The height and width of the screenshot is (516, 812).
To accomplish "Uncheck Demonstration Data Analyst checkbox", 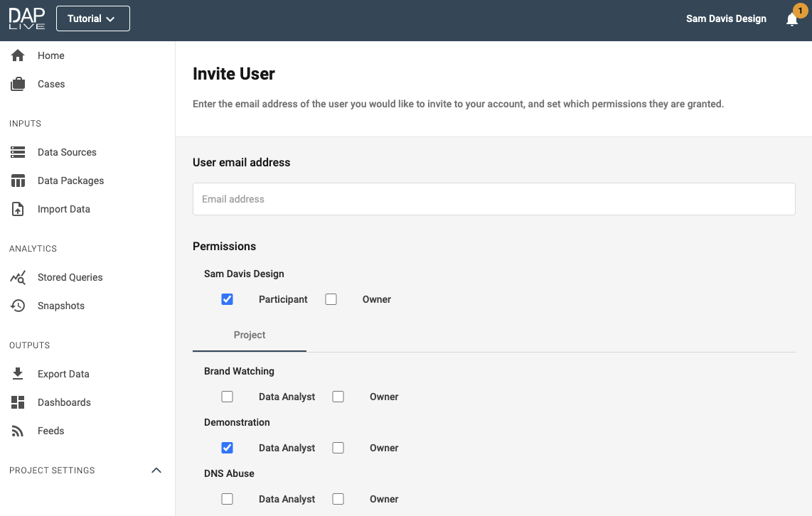I will point(227,448).
